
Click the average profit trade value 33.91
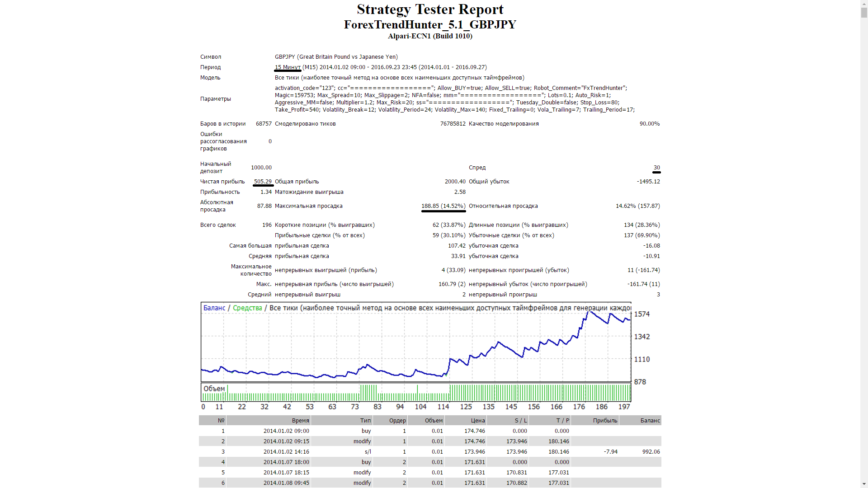pyautogui.click(x=458, y=256)
